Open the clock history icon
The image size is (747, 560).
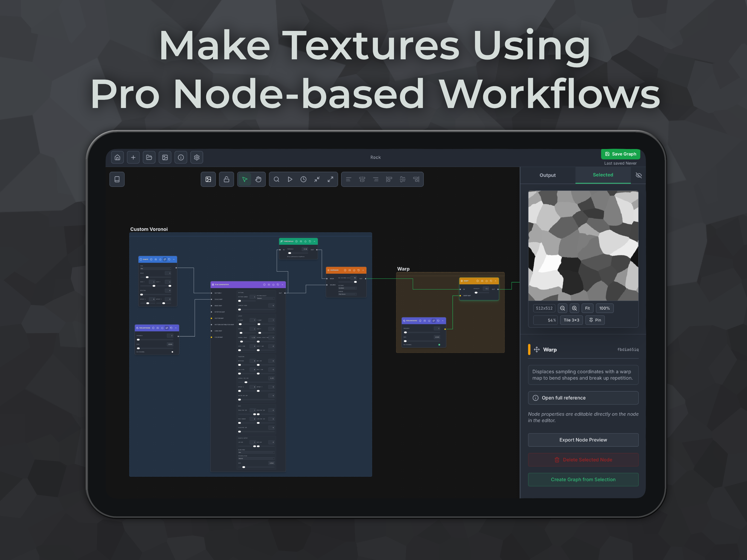pyautogui.click(x=303, y=179)
